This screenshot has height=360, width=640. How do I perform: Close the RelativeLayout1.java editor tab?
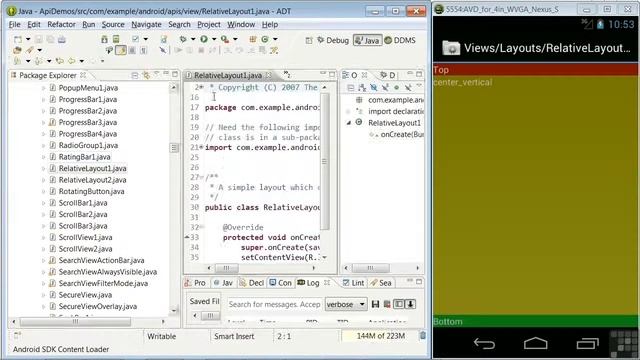tap(269, 75)
